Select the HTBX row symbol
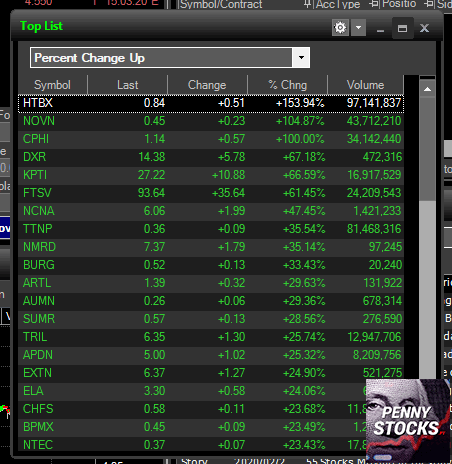The width and height of the screenshot is (452, 464). 38,103
